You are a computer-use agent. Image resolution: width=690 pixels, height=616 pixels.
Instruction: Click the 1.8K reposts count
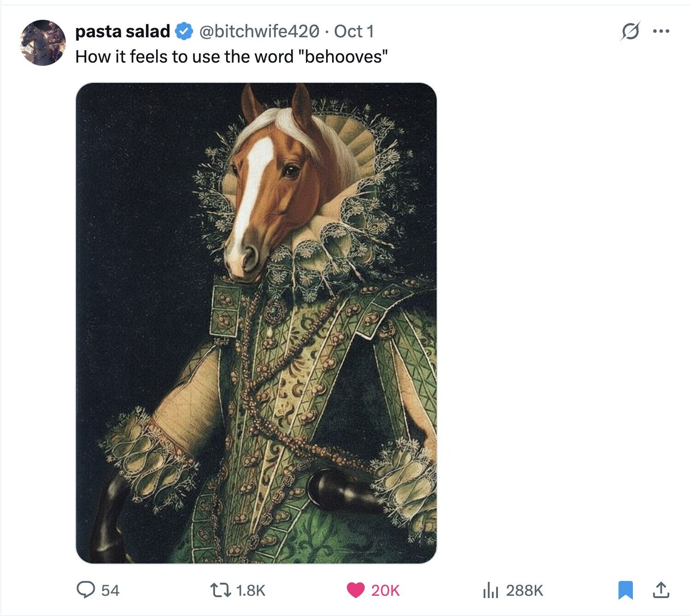point(251,590)
